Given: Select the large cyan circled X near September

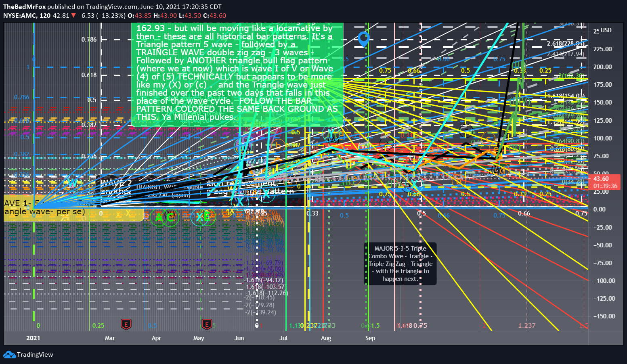Looking at the screenshot, I should 414,184.
